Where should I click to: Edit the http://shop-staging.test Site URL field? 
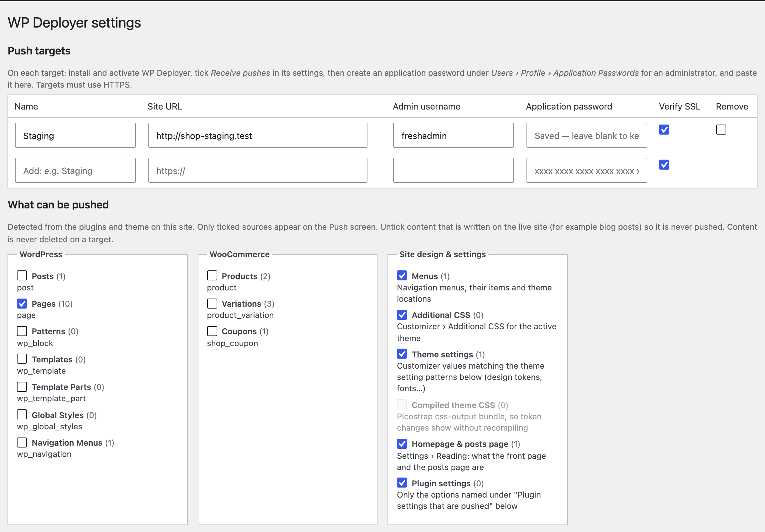coord(258,135)
